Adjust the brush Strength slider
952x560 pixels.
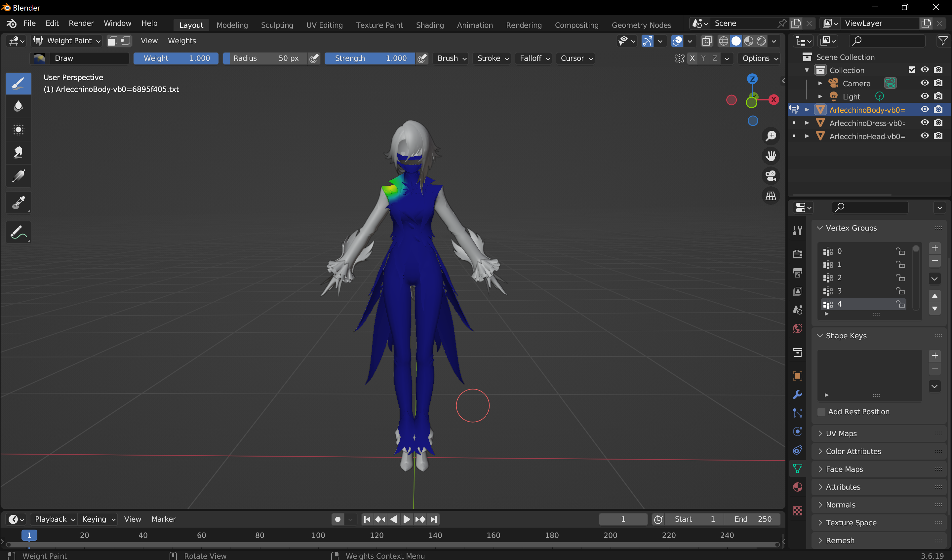[370, 58]
